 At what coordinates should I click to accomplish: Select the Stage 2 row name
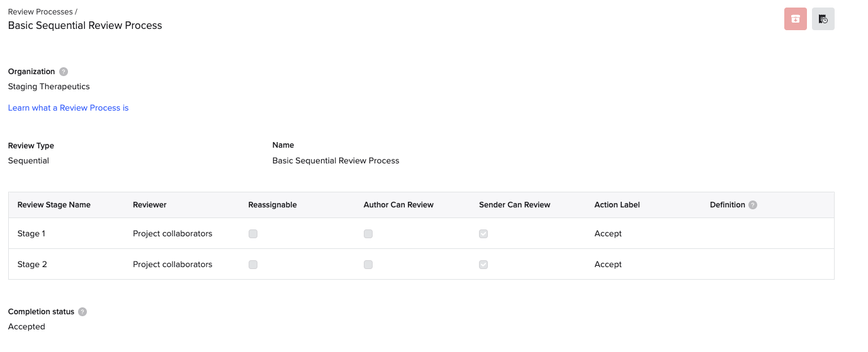pyautogui.click(x=32, y=265)
